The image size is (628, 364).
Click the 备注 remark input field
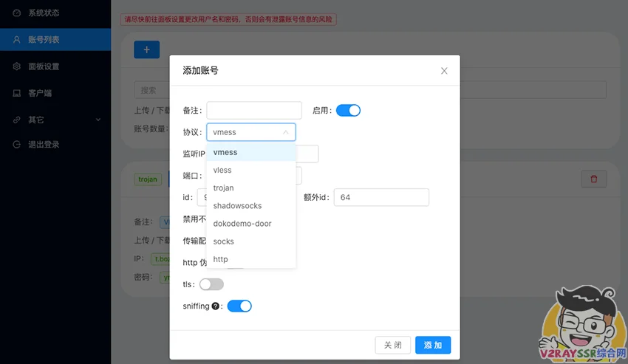254,111
